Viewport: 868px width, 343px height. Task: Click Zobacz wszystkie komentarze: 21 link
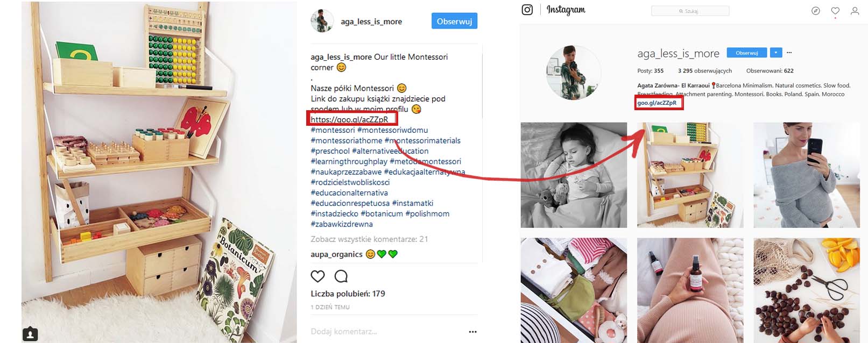point(369,239)
